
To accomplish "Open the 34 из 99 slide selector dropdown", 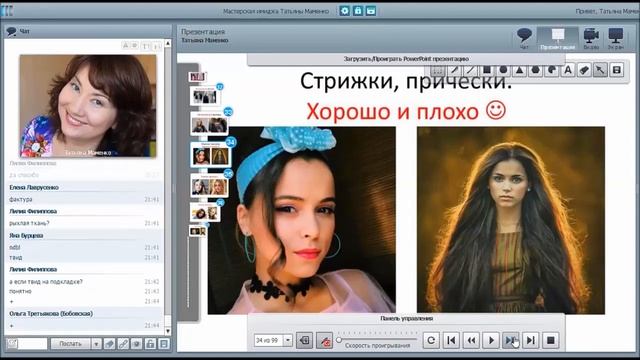I will tap(287, 340).
